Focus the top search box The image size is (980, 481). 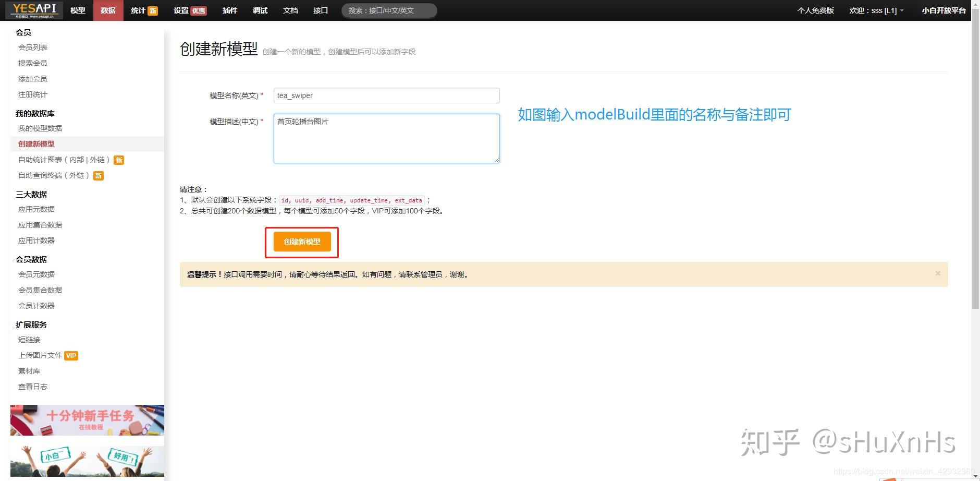[x=389, y=10]
